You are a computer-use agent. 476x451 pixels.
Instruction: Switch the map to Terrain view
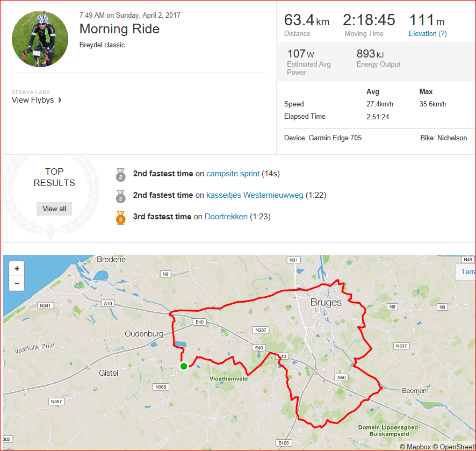pyautogui.click(x=467, y=271)
